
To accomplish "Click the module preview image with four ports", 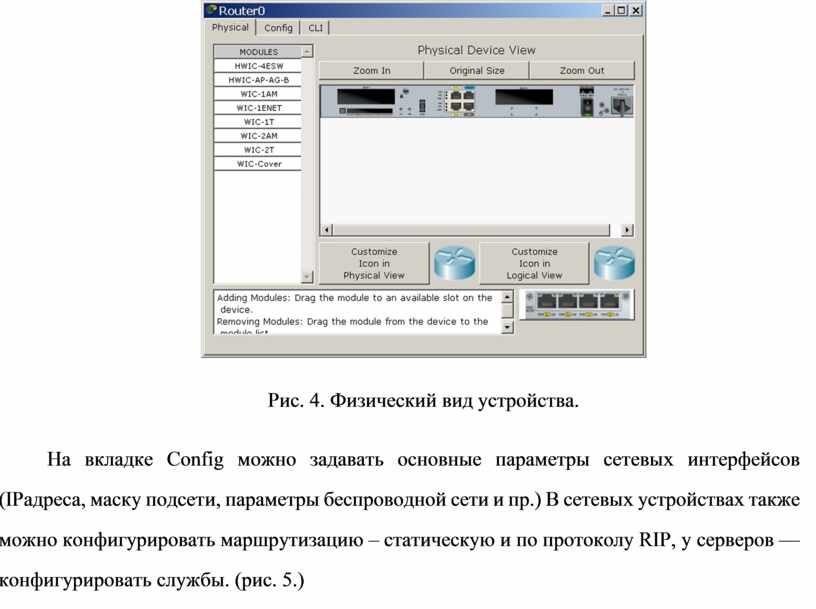I will 578,303.
